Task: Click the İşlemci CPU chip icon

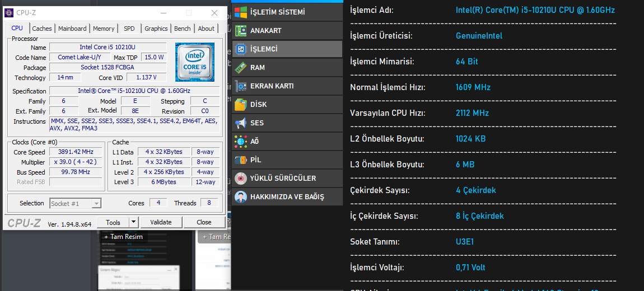Action: click(x=240, y=49)
